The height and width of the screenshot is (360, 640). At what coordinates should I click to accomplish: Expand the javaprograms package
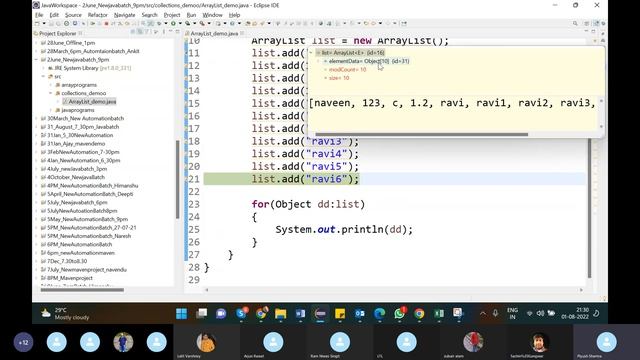(51, 110)
